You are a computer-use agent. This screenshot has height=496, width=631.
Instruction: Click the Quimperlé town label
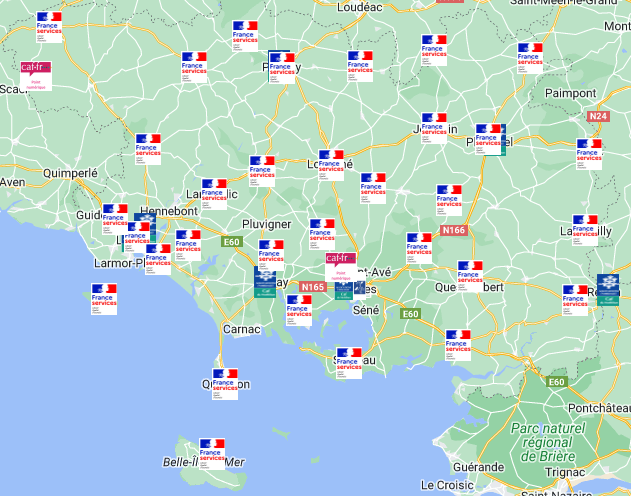(x=70, y=173)
